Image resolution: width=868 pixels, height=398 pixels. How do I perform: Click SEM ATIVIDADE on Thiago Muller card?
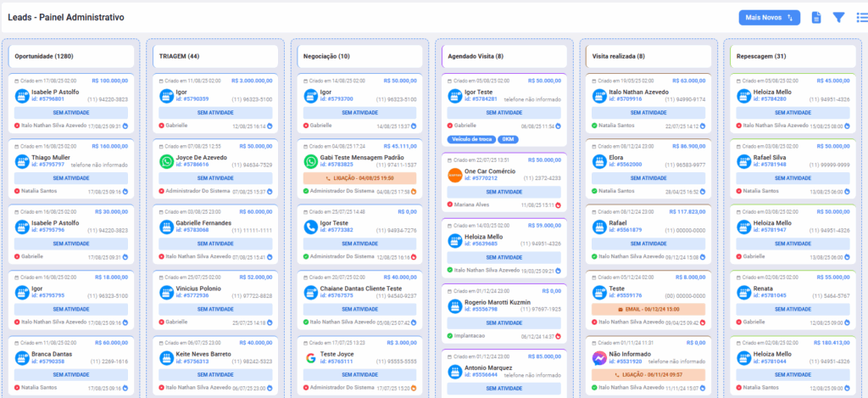point(71,178)
